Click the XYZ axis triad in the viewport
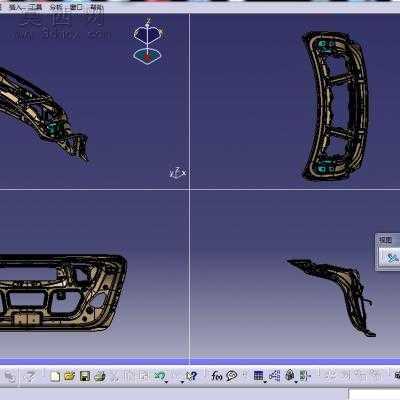 coord(178,173)
